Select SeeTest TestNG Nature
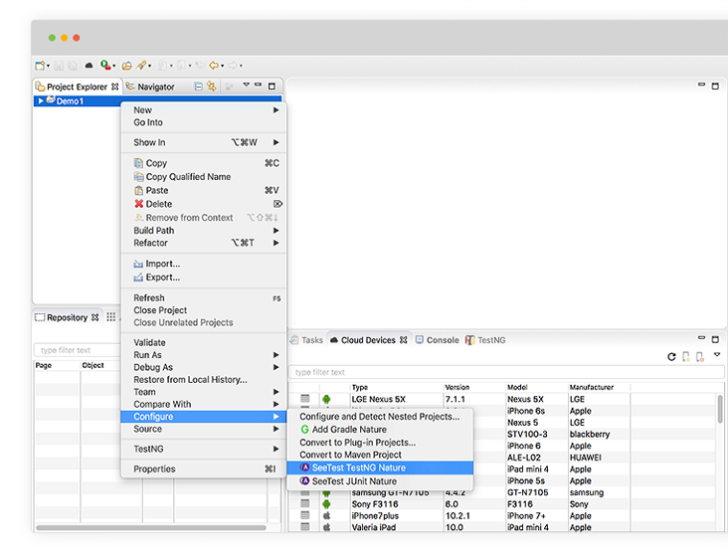 click(x=380, y=467)
